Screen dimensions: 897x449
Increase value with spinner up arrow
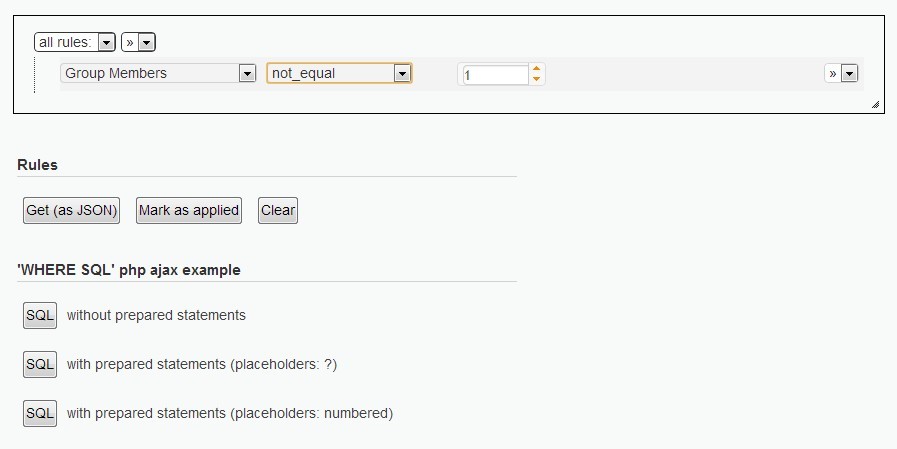[537, 69]
